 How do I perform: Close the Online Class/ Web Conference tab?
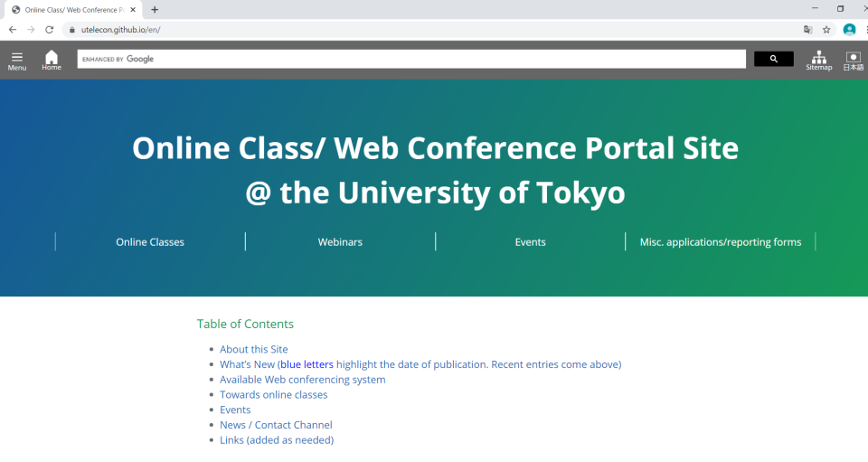[133, 9]
